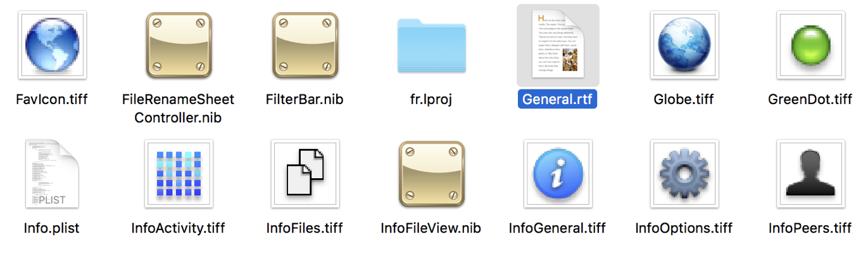The height and width of the screenshot is (253, 868).
Task: Select the InfoFiles.tiff documents icon
Action: click(x=305, y=174)
